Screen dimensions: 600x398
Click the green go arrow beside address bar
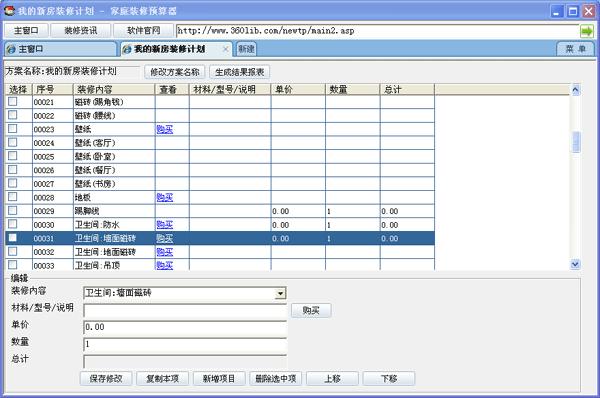(587, 31)
